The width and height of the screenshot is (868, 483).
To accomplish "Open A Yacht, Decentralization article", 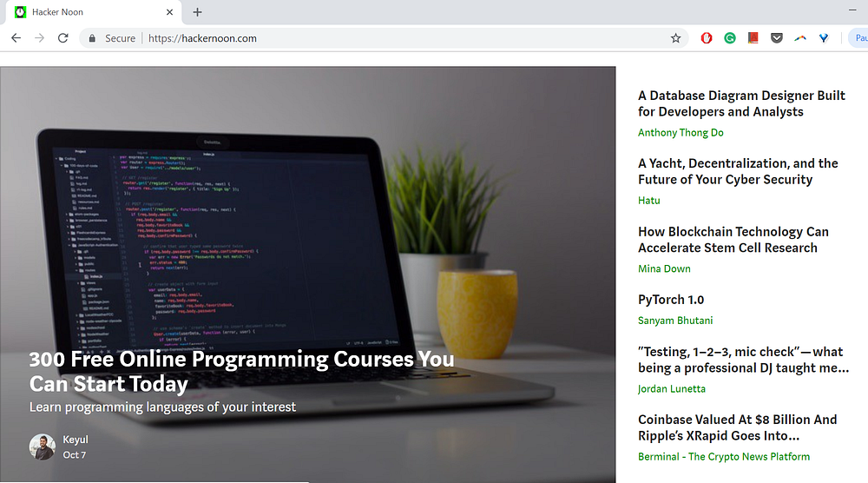I will (x=738, y=172).
